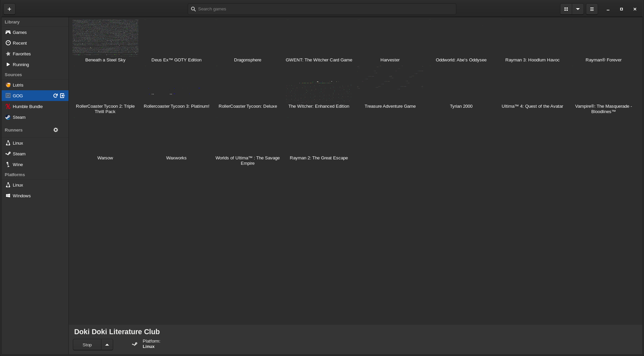Open the view options dropdown arrow
This screenshot has height=356, width=644.
[x=578, y=9]
